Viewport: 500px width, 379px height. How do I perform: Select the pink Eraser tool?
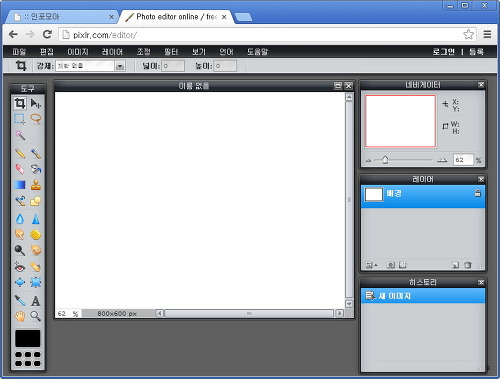[20, 169]
